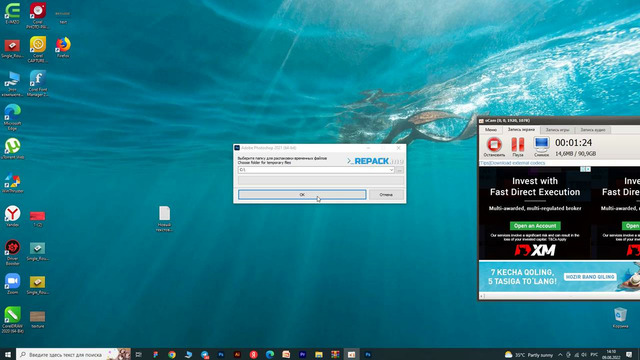Click the browse (...) button beside the path
The height and width of the screenshot is (360, 640).
pyautogui.click(x=400, y=170)
